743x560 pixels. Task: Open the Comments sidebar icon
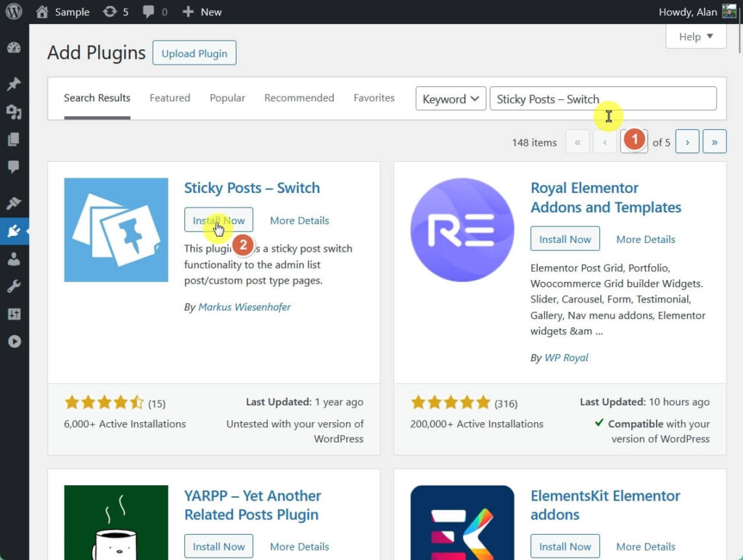pos(15,167)
